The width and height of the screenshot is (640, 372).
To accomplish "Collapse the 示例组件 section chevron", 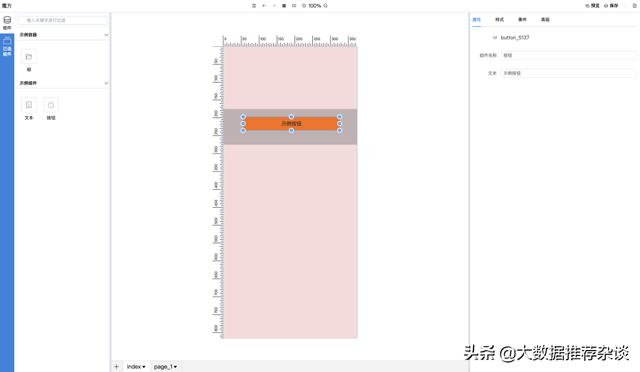I will [x=106, y=83].
